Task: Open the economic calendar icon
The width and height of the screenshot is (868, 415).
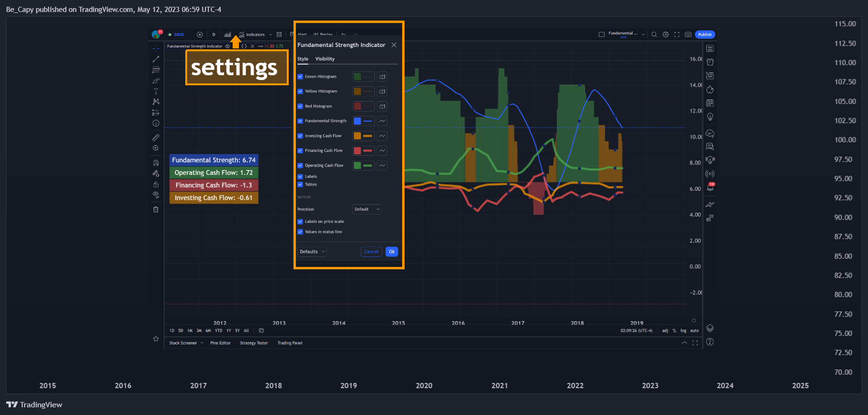Action: click(710, 103)
